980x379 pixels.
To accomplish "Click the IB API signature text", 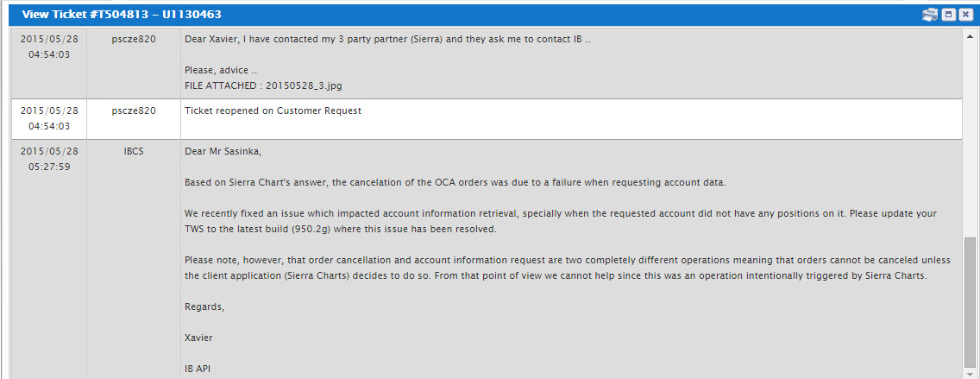I will click(x=198, y=369).
